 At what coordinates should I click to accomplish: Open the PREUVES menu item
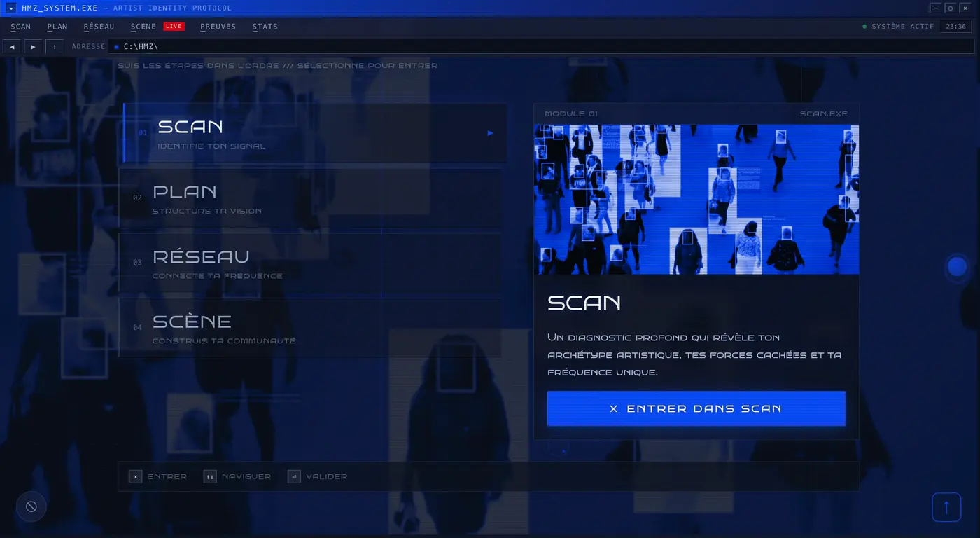click(218, 27)
